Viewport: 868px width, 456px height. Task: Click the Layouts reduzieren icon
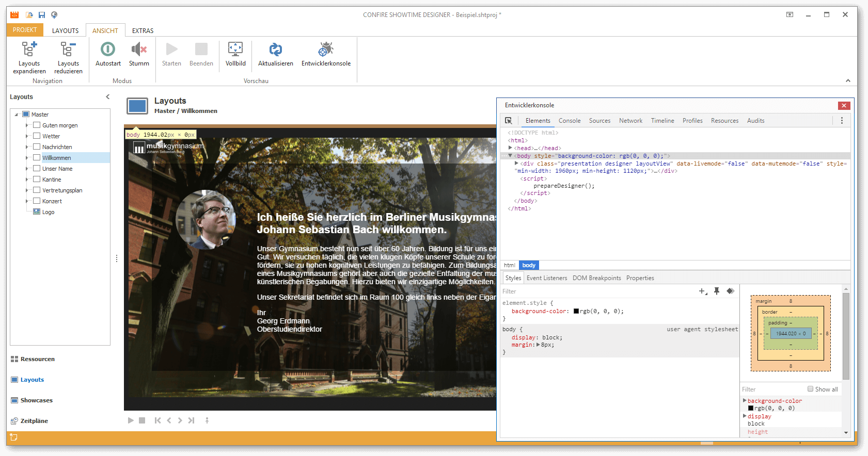(x=68, y=50)
